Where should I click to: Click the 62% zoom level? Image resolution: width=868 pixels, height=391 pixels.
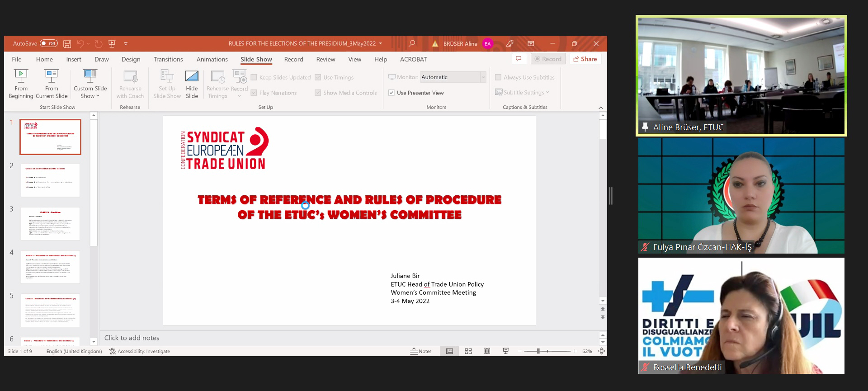pyautogui.click(x=587, y=351)
